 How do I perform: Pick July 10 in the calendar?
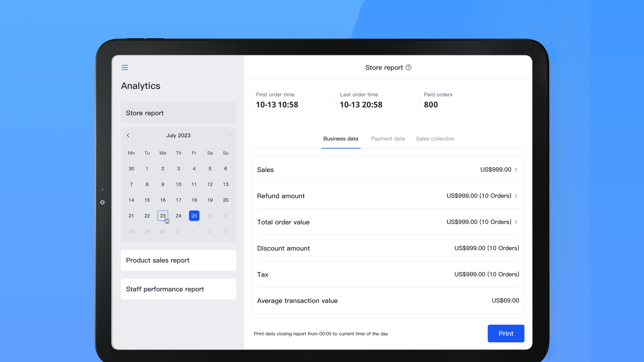click(x=178, y=184)
